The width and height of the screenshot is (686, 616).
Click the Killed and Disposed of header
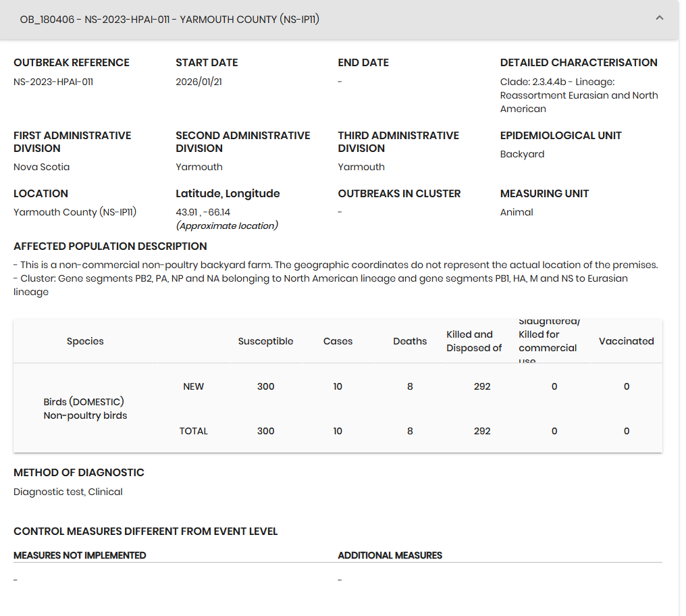pyautogui.click(x=474, y=341)
